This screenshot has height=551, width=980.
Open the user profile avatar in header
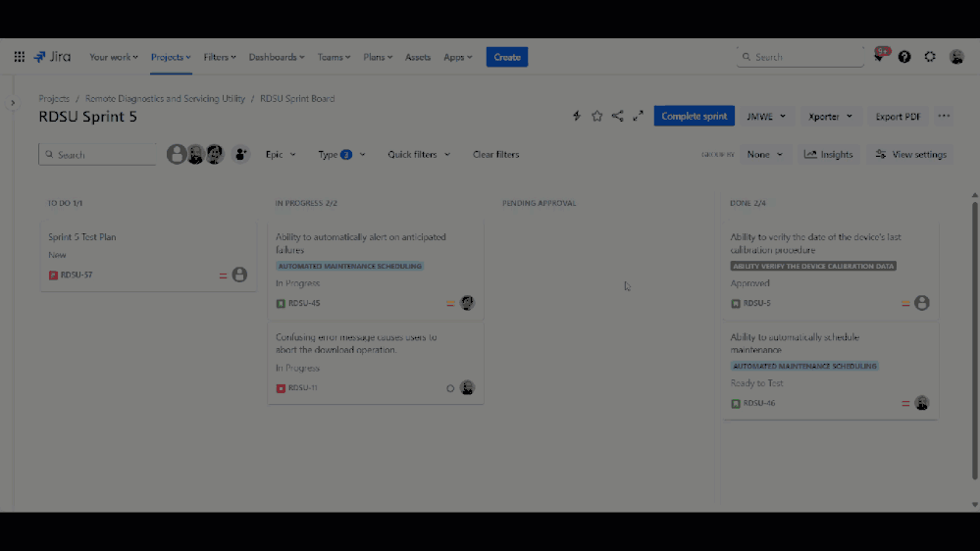[956, 57]
